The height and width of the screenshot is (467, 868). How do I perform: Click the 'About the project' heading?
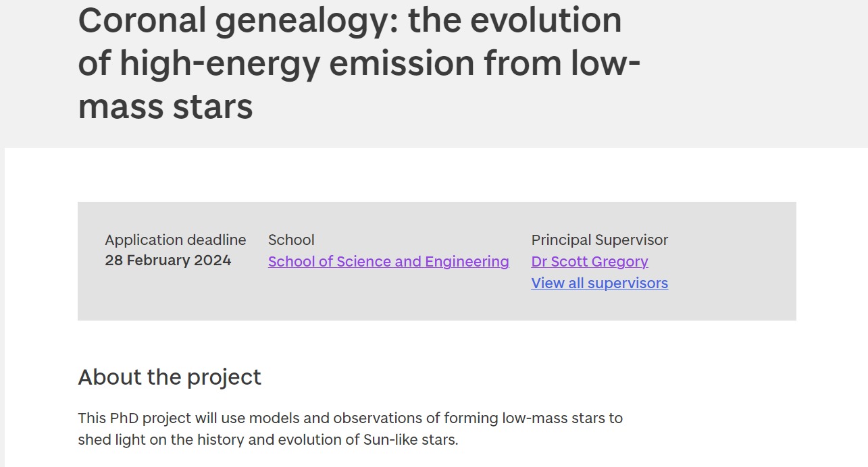coord(170,377)
